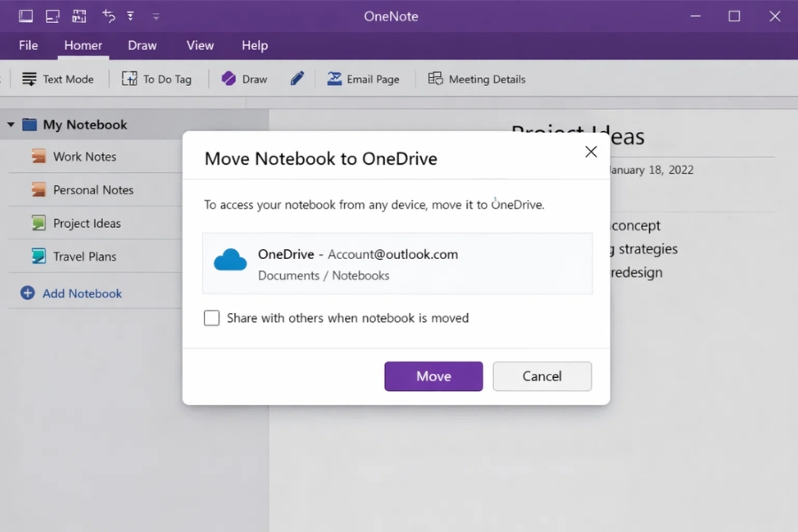Click the ribbon options chevron

click(x=156, y=15)
